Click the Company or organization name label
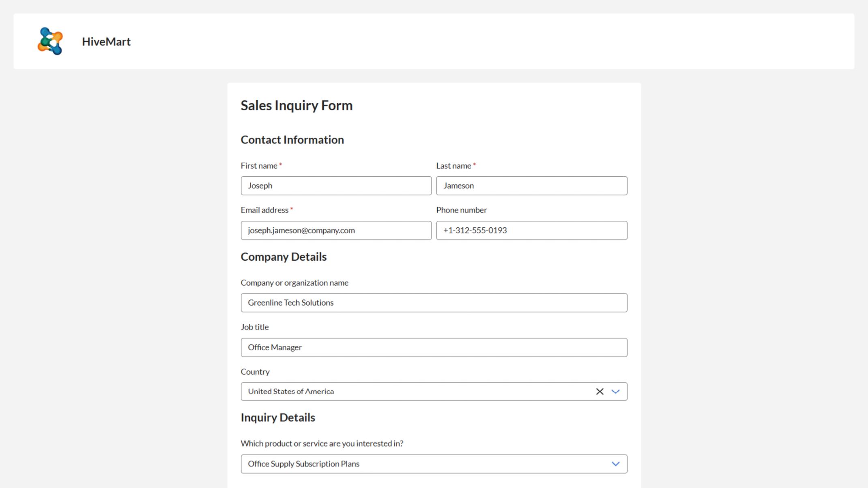 294,283
